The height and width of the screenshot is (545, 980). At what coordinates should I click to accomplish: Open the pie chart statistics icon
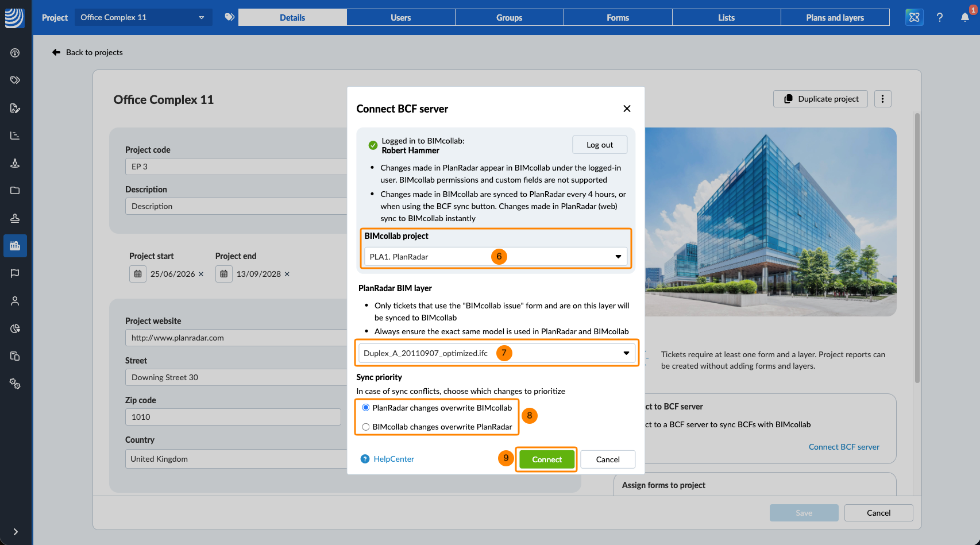[x=15, y=328]
